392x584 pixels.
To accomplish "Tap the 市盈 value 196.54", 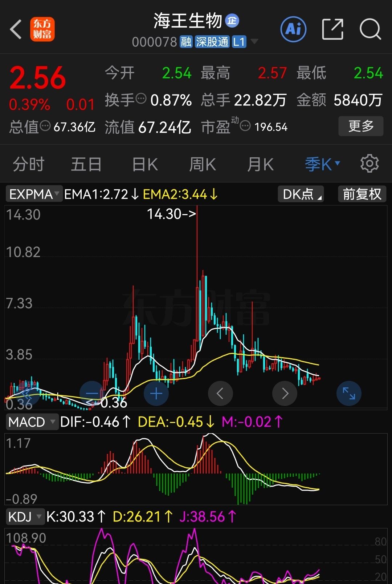I will pyautogui.click(x=271, y=127).
